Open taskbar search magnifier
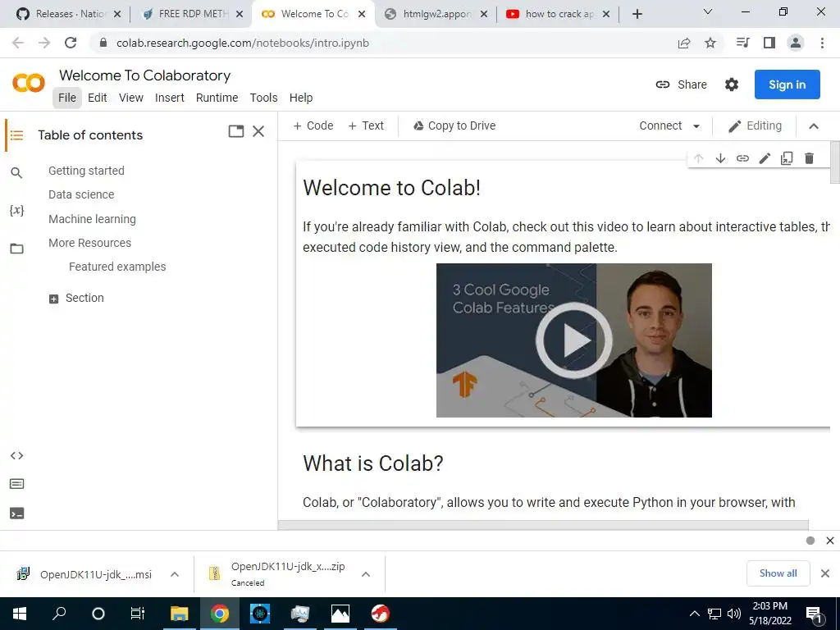Screen dimensions: 840x630 coord(59,614)
